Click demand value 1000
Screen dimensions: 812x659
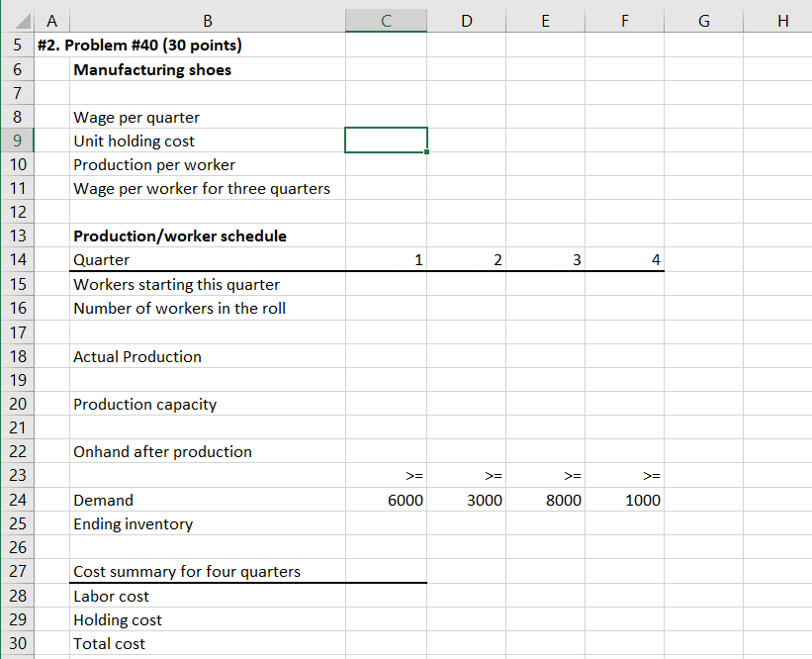[624, 500]
